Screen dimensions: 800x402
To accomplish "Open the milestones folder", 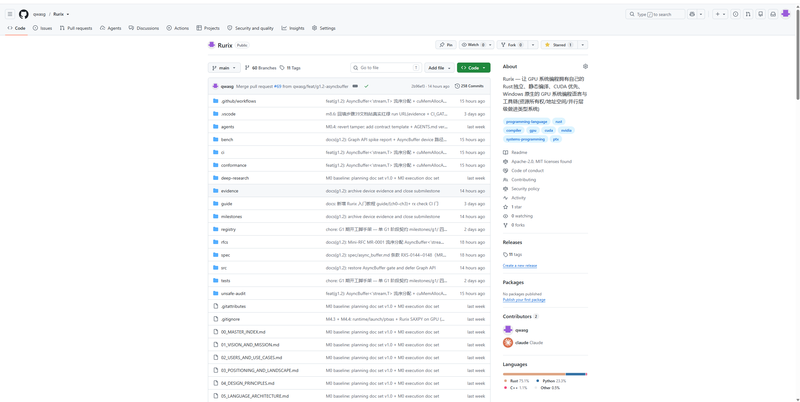I will tap(232, 216).
